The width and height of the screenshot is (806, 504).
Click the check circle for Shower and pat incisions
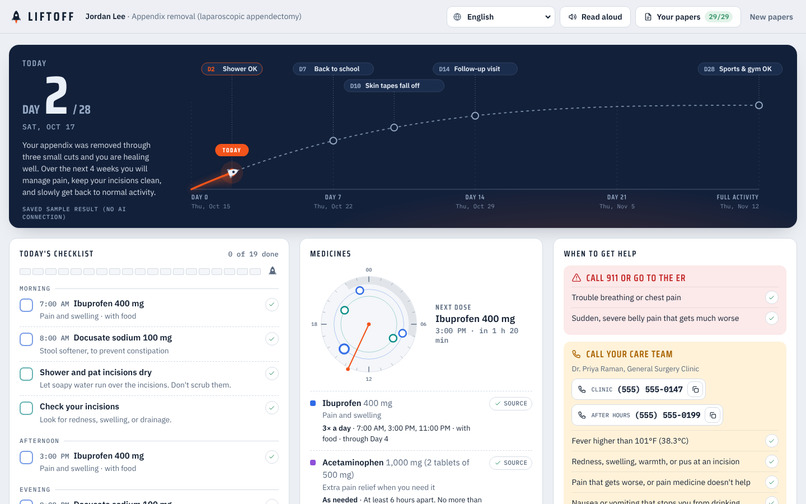272,373
